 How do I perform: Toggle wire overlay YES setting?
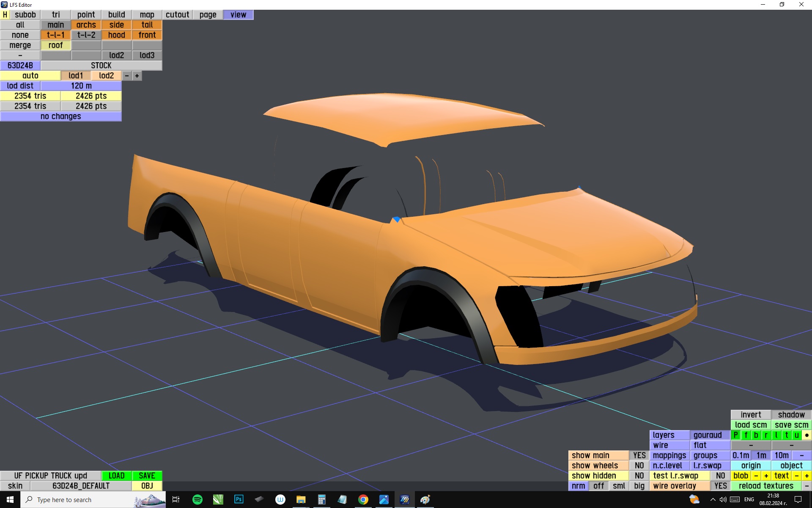pos(720,486)
